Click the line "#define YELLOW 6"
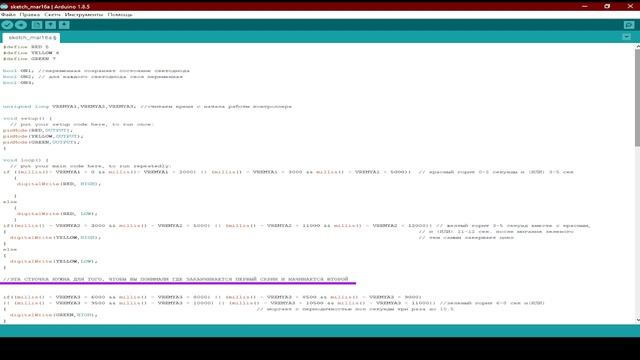Image resolution: width=640 pixels, height=360 pixels. tap(31, 53)
